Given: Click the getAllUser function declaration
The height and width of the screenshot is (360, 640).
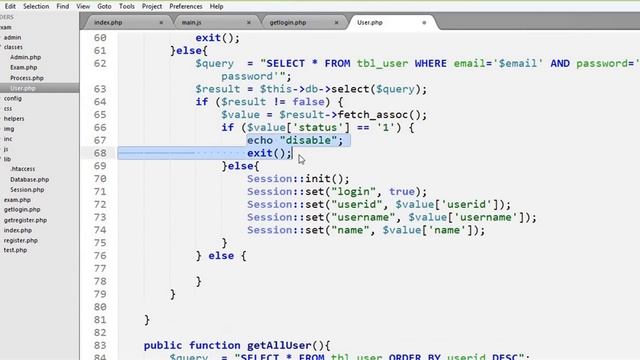Looking at the screenshot, I should (x=237, y=345).
